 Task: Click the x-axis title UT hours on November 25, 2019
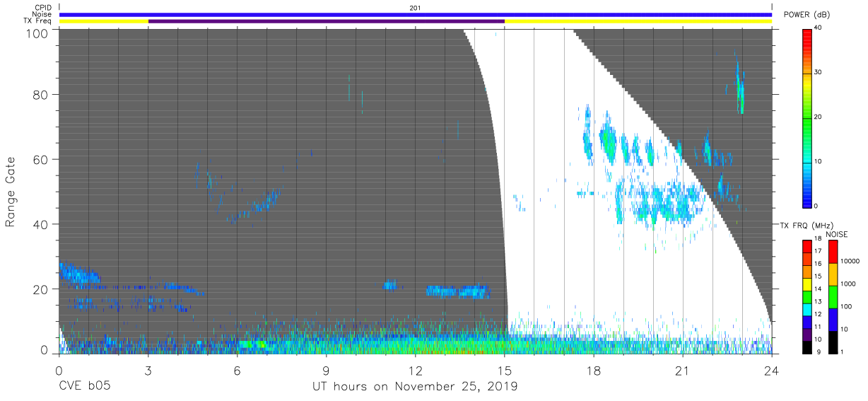(x=415, y=387)
